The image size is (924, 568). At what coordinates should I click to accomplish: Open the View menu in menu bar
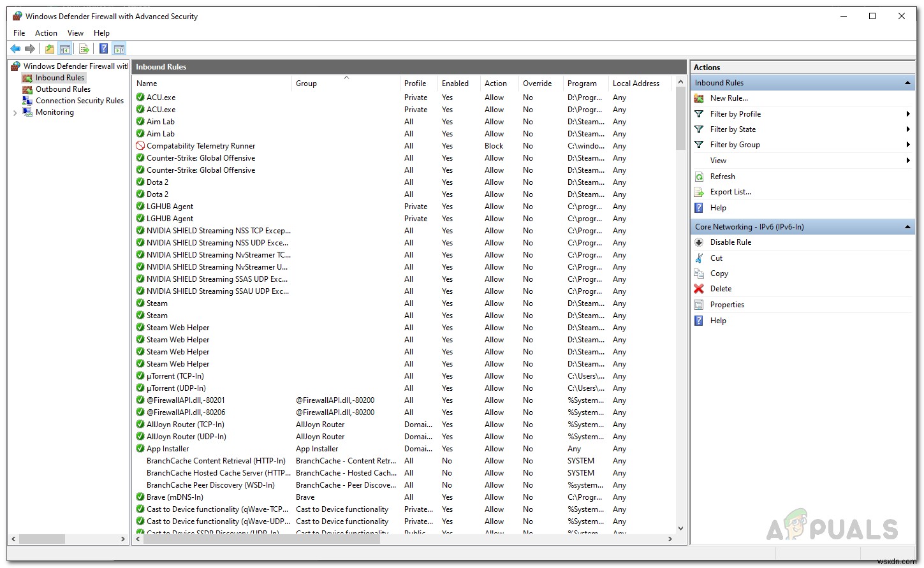coord(75,33)
